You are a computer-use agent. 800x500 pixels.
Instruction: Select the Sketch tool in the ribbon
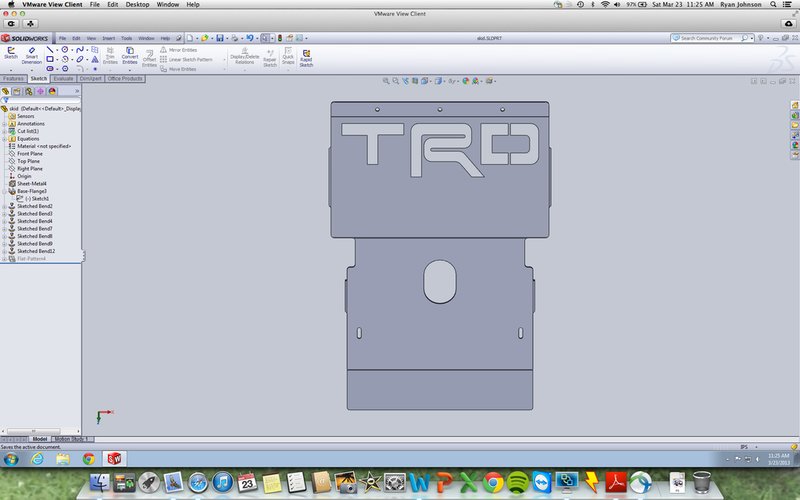(11, 53)
